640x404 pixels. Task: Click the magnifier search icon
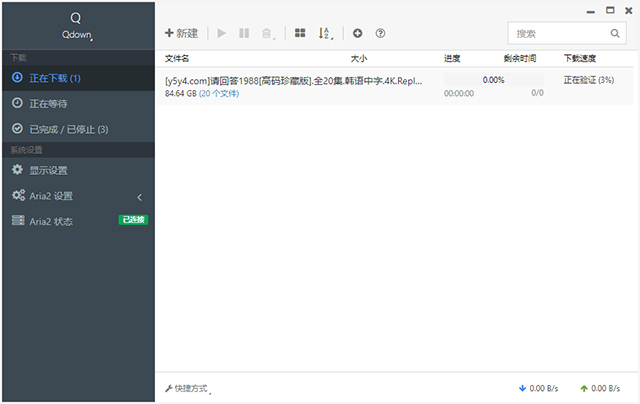[615, 33]
